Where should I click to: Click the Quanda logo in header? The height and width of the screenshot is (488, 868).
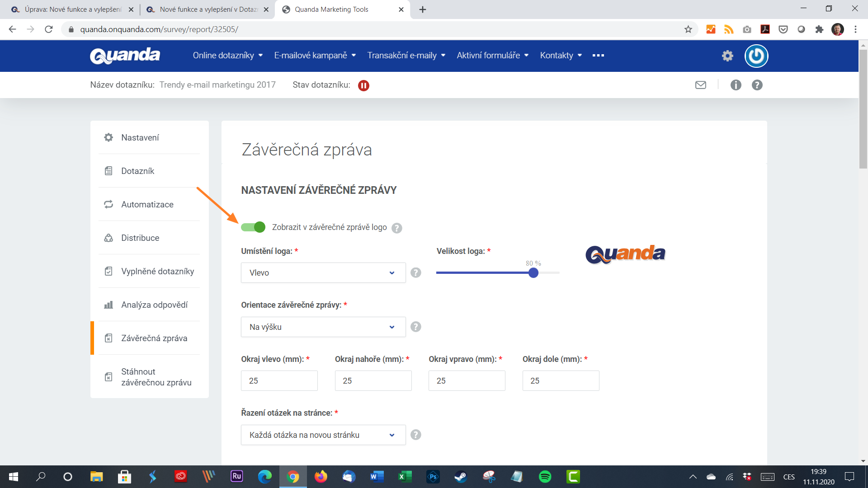125,56
